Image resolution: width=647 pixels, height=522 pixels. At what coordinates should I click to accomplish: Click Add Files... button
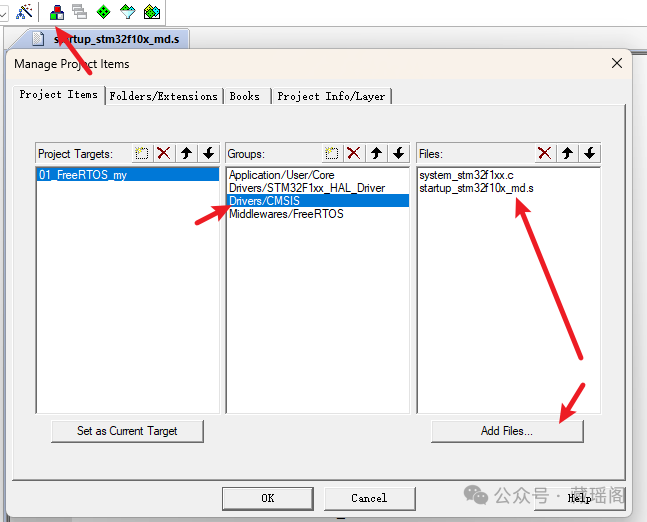(x=507, y=431)
